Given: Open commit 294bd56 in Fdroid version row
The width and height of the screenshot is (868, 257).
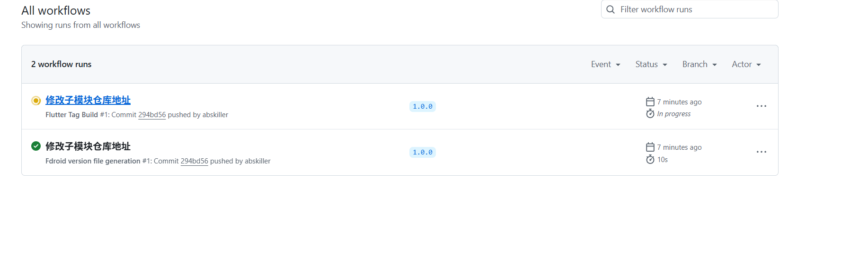Looking at the screenshot, I should [x=195, y=161].
